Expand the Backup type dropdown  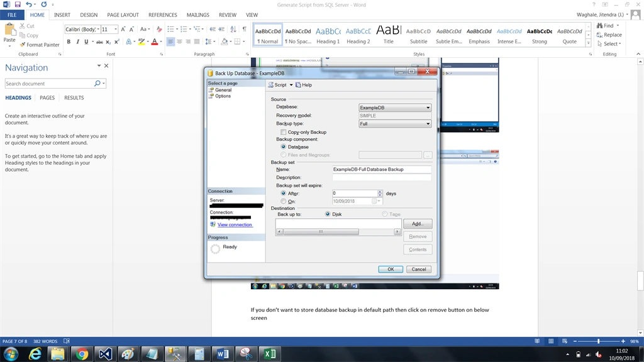point(395,124)
